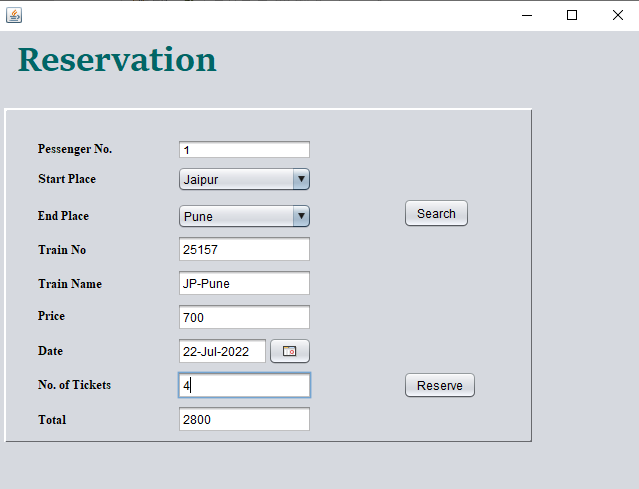Click the Pessenger No. label

[75, 149]
